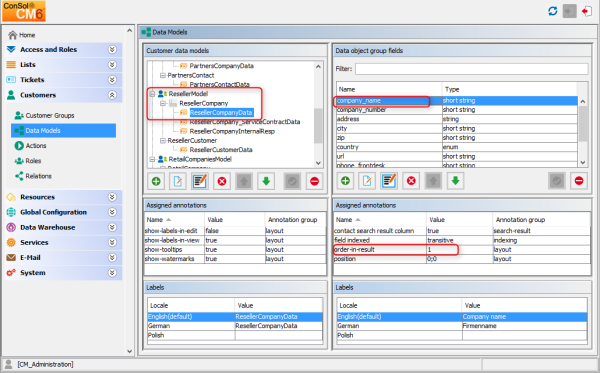This screenshot has width=600, height=373.
Task: Click the Filter input field
Action: tap(471, 69)
